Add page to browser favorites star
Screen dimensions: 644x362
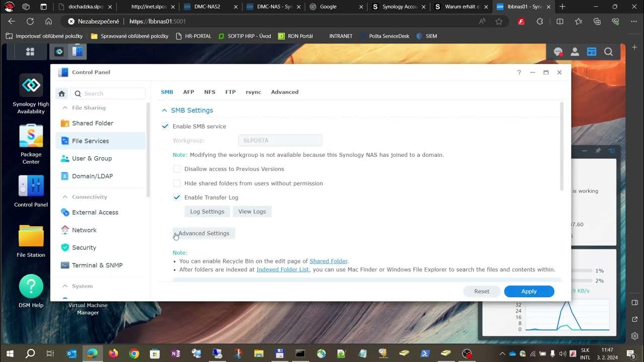499,22
